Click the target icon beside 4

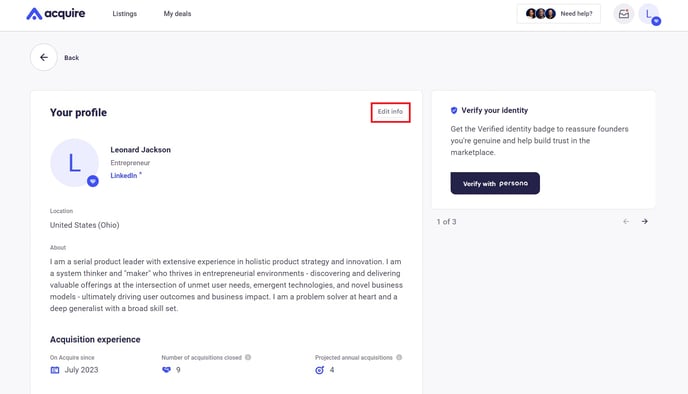(320, 370)
